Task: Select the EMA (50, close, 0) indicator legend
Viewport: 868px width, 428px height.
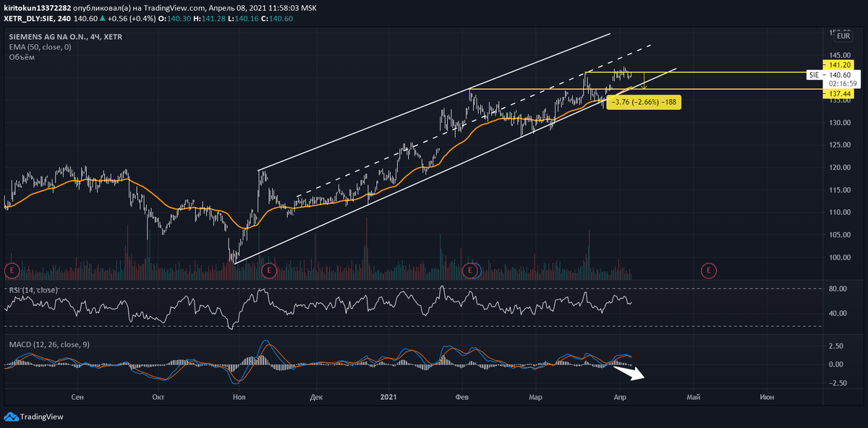Action: click(x=41, y=46)
